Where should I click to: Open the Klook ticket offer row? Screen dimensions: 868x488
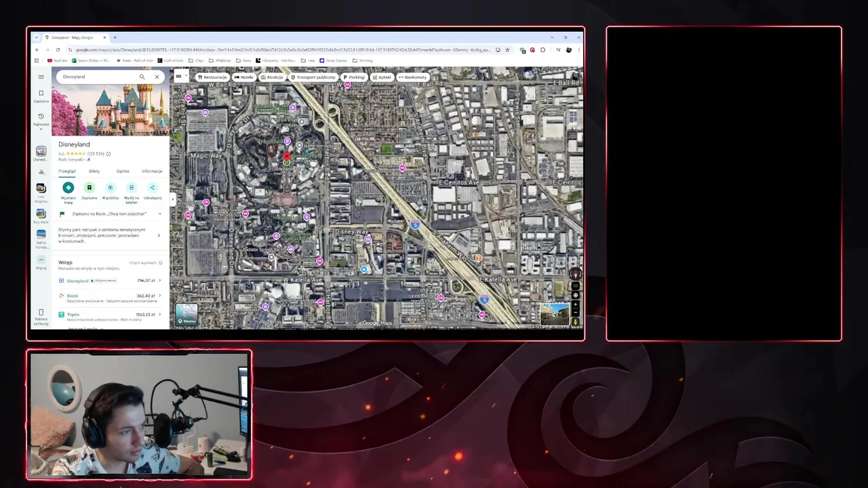click(x=111, y=297)
